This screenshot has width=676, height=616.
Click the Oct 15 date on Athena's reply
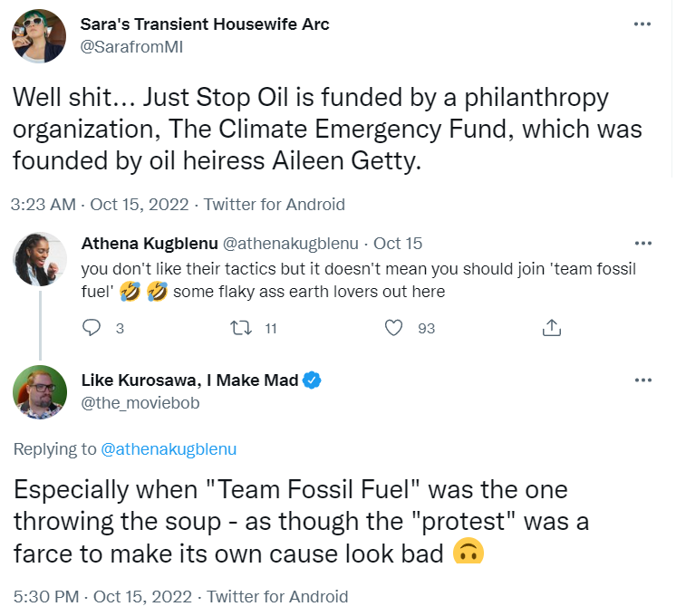click(x=398, y=244)
